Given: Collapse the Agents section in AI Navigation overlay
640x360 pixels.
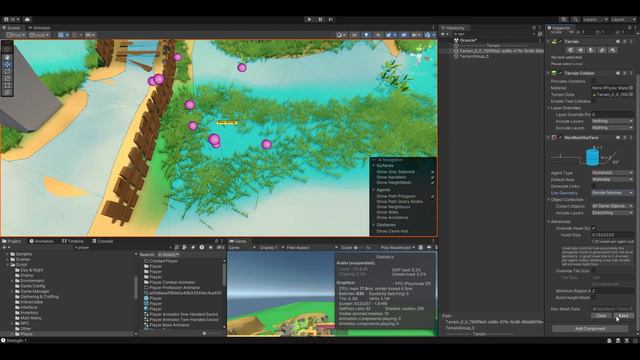Looking at the screenshot, I should point(373,190).
